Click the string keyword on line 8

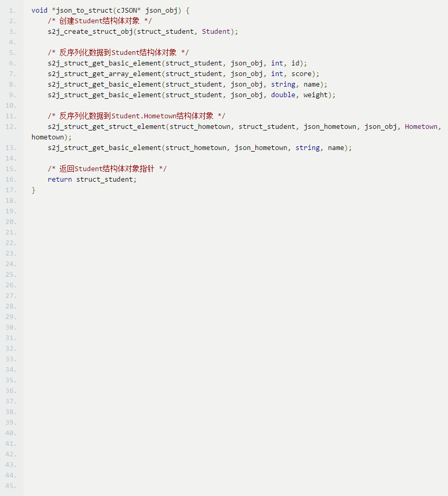click(283, 84)
